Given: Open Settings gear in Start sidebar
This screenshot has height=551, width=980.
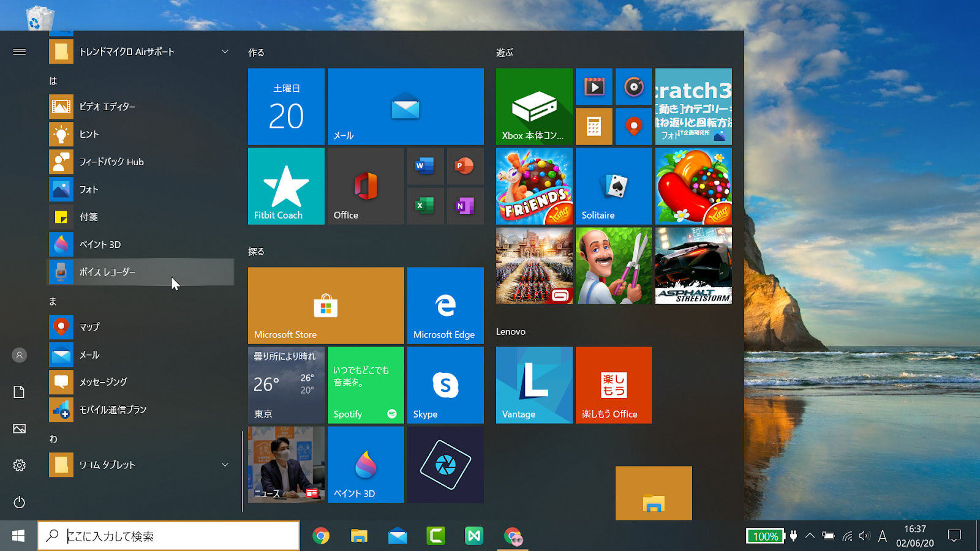Looking at the screenshot, I should (x=20, y=465).
